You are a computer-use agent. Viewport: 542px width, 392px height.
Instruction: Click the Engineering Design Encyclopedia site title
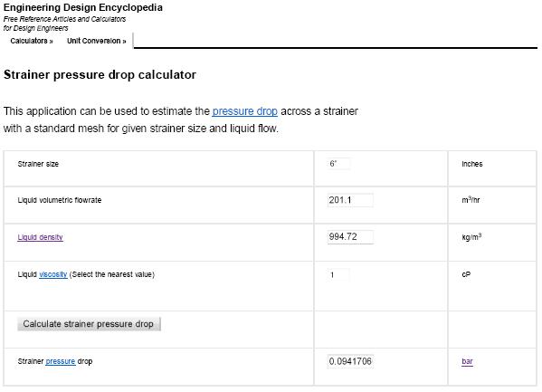pos(83,7)
